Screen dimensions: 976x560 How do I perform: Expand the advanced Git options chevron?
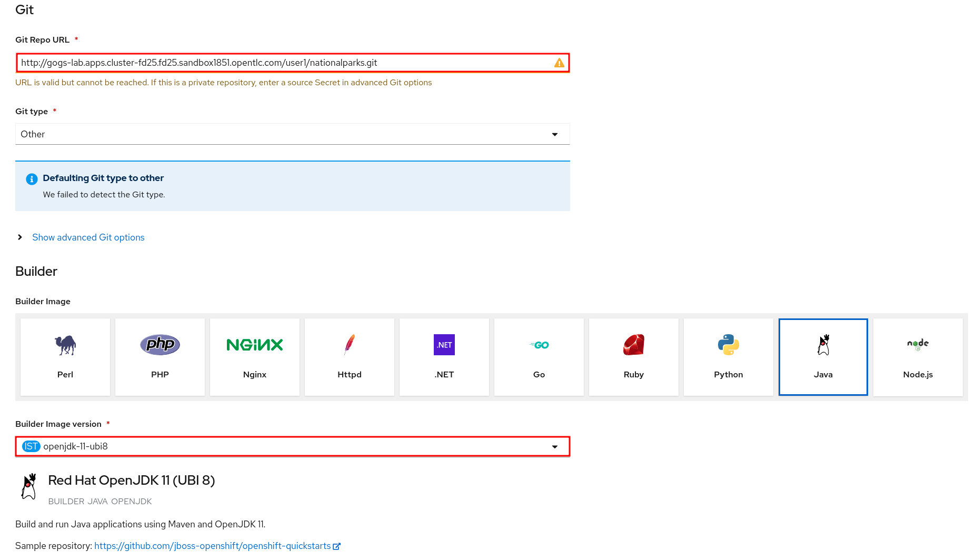coord(20,237)
